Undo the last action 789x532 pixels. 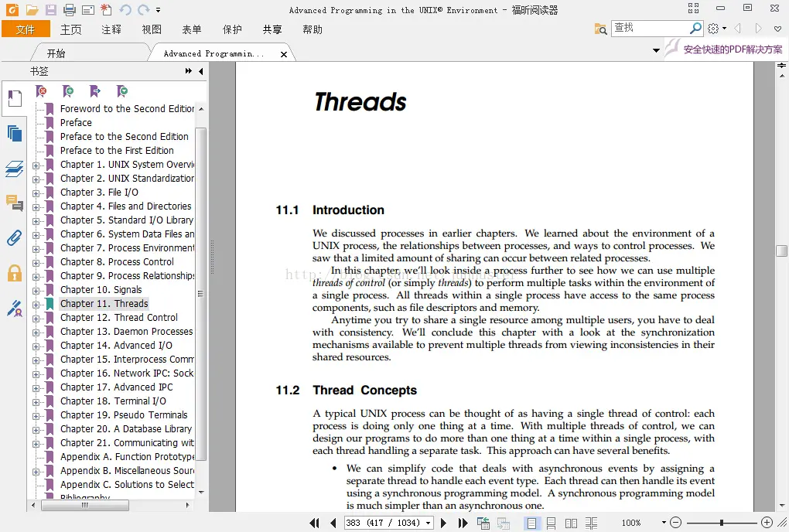pos(125,9)
